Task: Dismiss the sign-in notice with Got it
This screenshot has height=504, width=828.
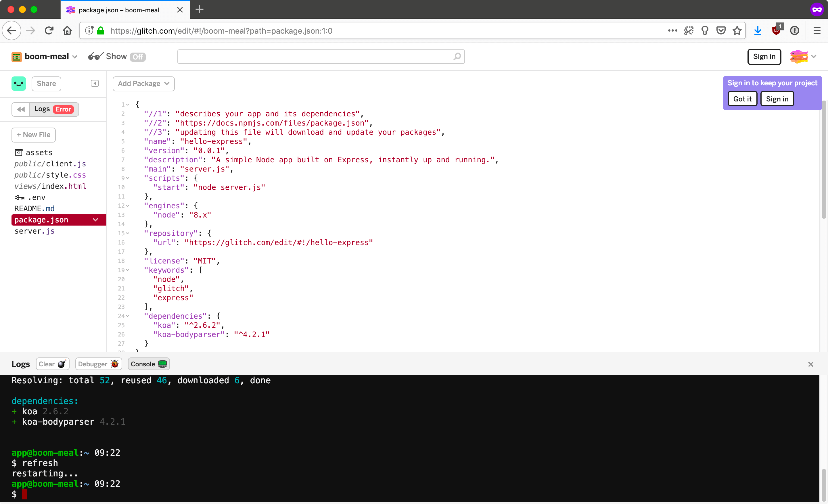Action: pyautogui.click(x=742, y=99)
